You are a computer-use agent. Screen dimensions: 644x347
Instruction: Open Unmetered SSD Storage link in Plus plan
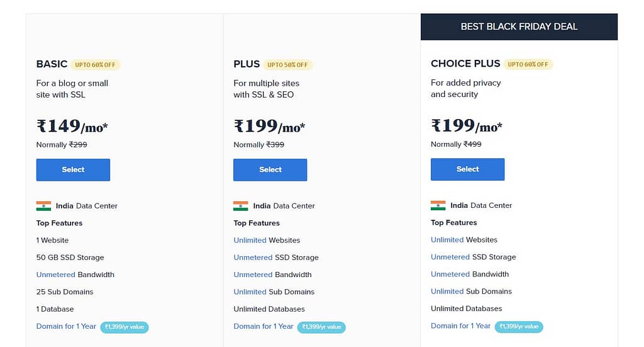coord(253,258)
